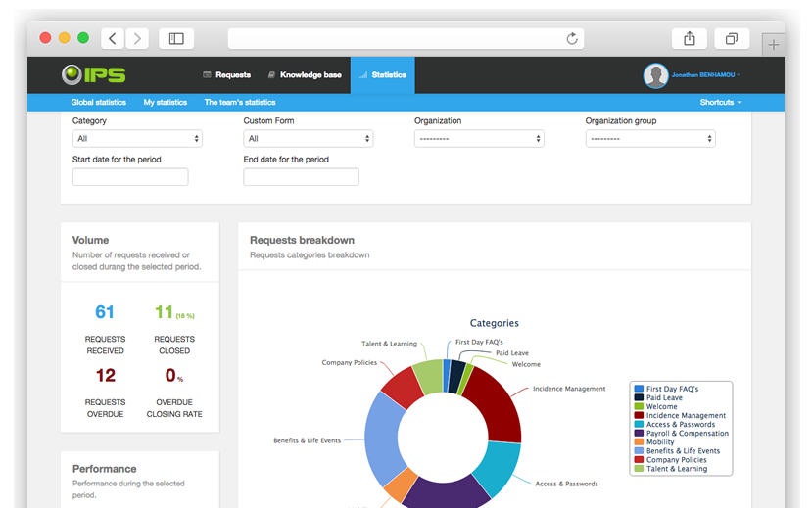812x508 pixels.
Task: Click the browser back arrow button
Action: coord(113,39)
